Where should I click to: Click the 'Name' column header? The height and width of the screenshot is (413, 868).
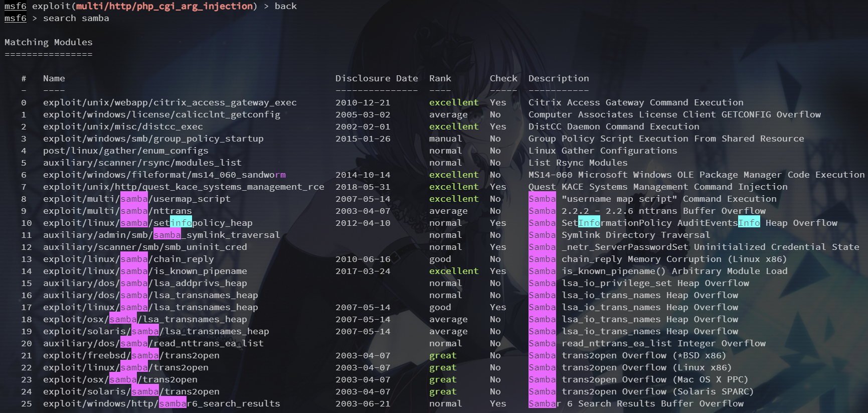click(x=54, y=78)
